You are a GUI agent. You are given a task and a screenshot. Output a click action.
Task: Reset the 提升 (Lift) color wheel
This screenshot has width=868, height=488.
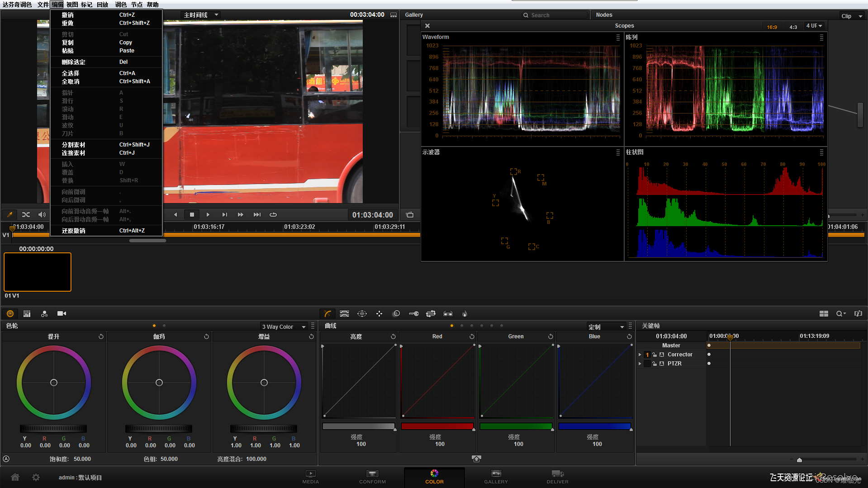click(101, 336)
